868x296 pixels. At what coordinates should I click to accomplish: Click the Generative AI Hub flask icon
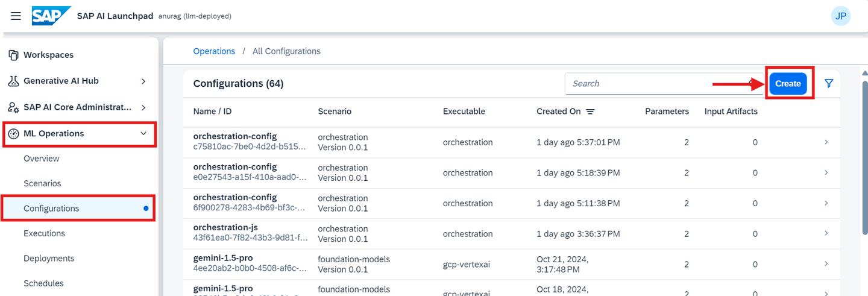coord(13,81)
